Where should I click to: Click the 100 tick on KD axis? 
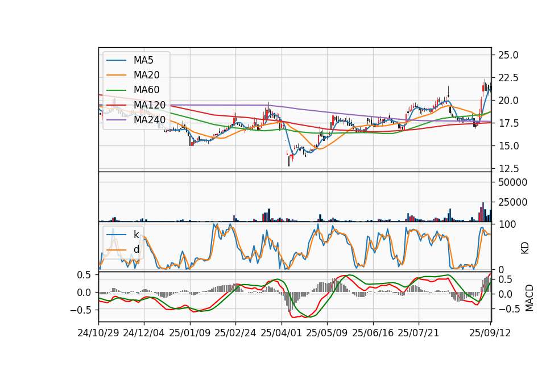pyautogui.click(x=507, y=224)
